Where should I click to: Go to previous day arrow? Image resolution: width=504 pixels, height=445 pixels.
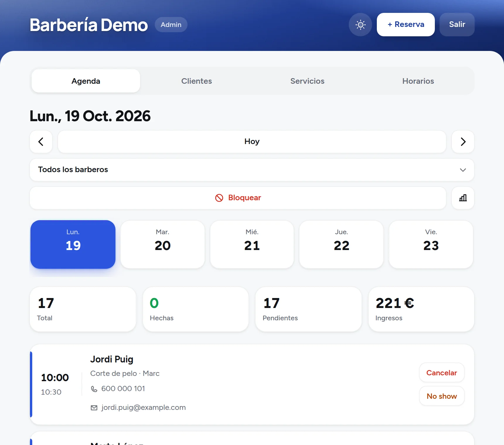pyautogui.click(x=41, y=142)
